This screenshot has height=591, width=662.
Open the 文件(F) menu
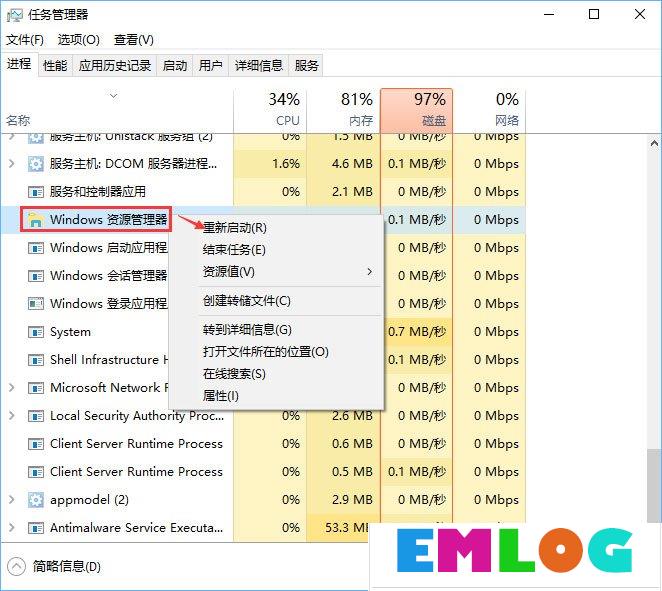click(25, 40)
